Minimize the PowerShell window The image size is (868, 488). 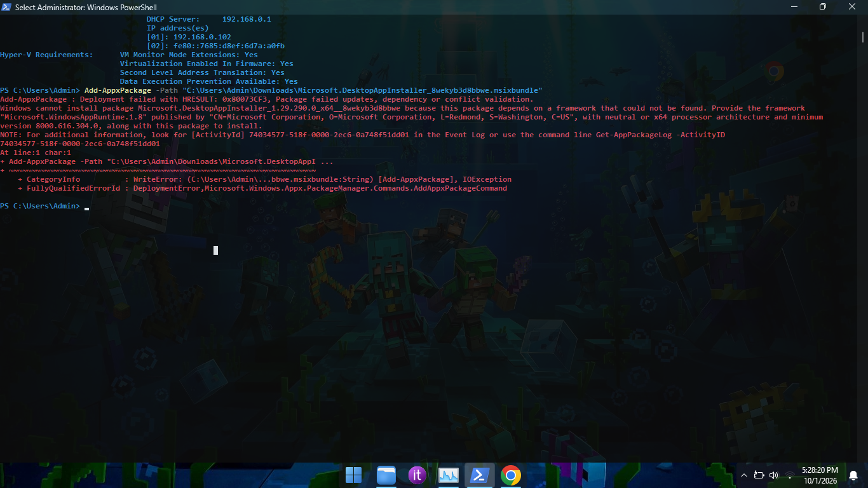tap(794, 7)
